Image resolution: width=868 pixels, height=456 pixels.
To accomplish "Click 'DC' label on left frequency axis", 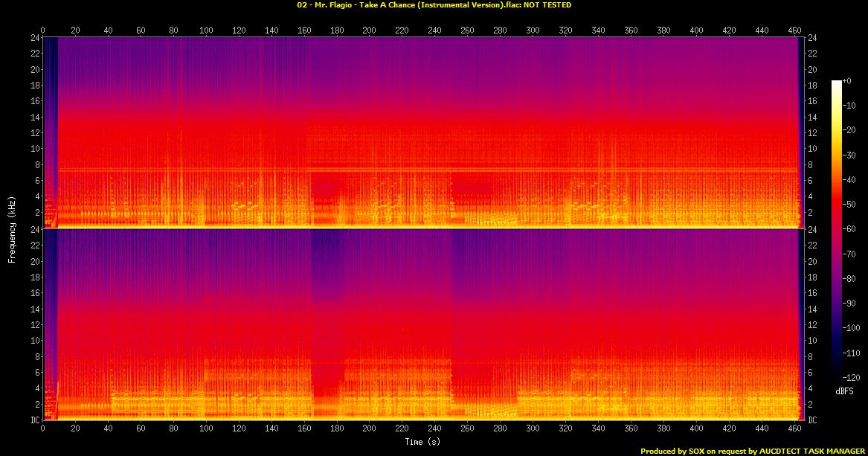I will [36, 420].
